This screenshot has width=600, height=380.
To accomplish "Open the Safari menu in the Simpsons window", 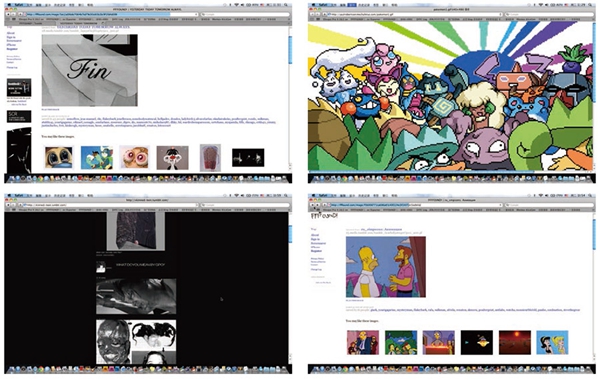I will (x=323, y=196).
